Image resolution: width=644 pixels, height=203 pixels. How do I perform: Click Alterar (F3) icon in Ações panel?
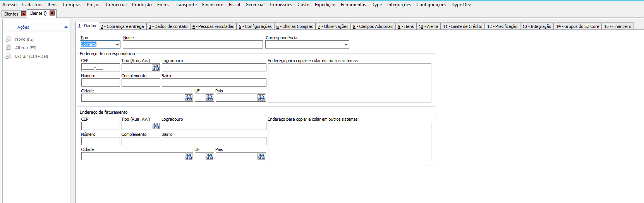click(x=8, y=48)
